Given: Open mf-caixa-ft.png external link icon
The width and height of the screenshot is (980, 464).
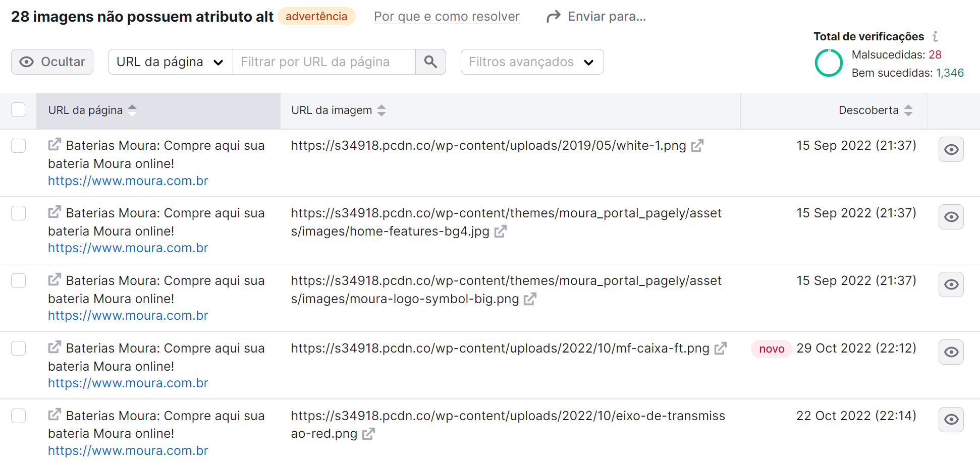Looking at the screenshot, I should 720,349.
